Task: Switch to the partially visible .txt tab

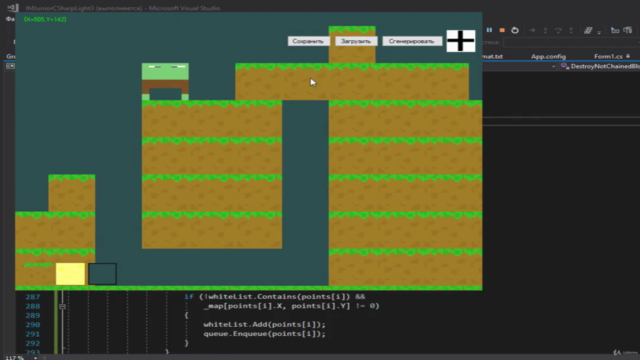Action: click(x=493, y=56)
